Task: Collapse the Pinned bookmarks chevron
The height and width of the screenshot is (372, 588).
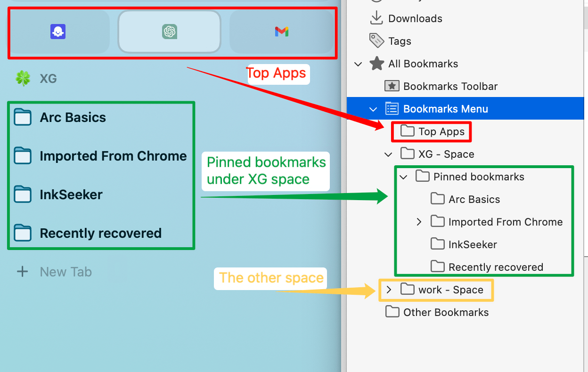Action: tap(404, 177)
